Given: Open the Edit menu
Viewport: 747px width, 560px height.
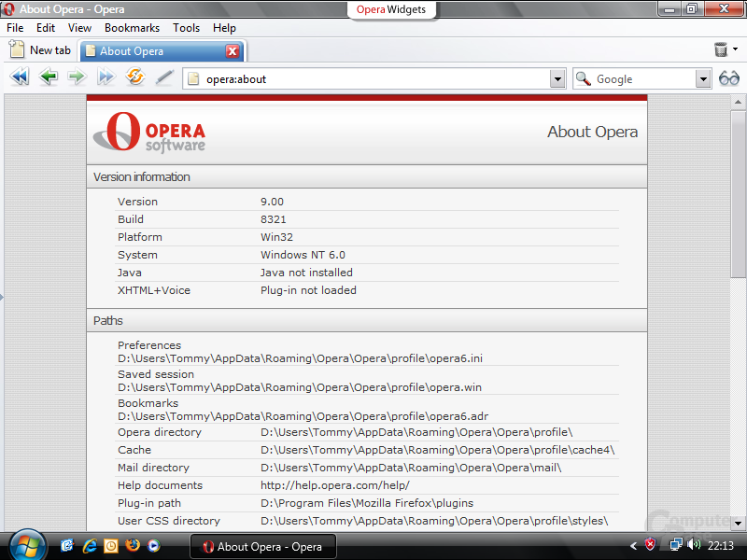Looking at the screenshot, I should pos(46,28).
